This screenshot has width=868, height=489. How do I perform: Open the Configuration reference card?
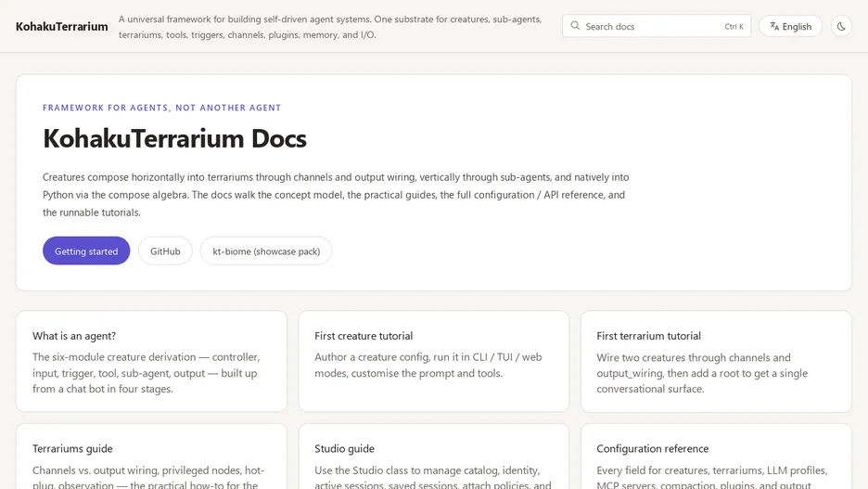[716, 457]
